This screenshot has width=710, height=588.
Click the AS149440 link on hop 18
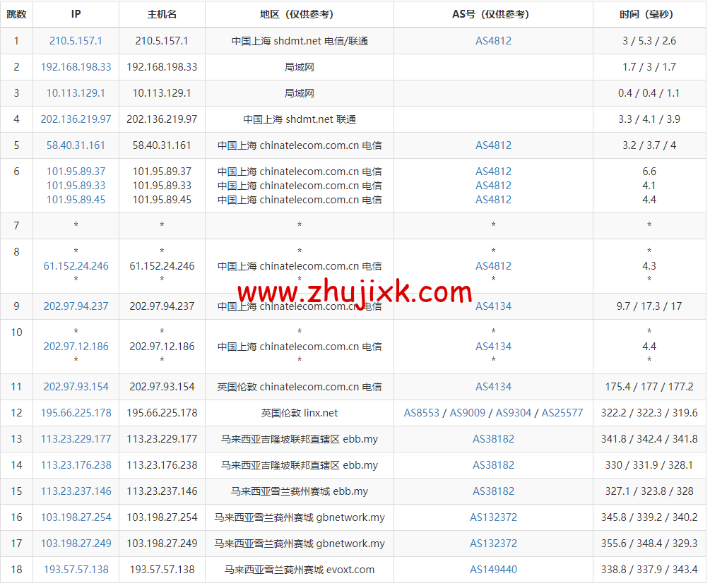tap(493, 570)
